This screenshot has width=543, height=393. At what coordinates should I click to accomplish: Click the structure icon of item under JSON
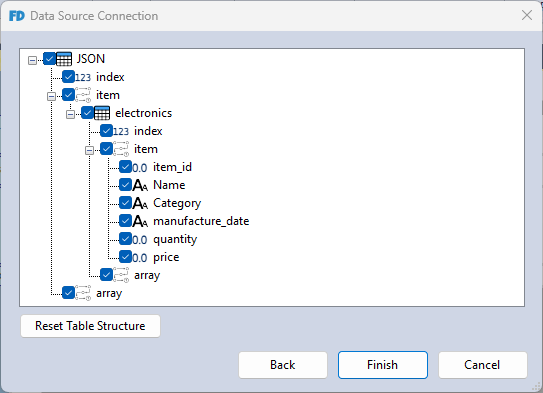tap(83, 95)
